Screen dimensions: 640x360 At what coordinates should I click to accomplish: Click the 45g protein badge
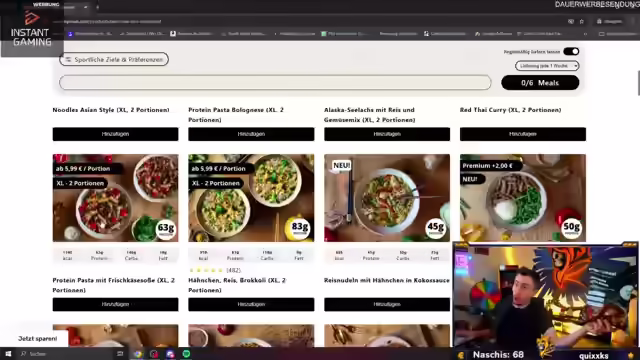(436, 229)
